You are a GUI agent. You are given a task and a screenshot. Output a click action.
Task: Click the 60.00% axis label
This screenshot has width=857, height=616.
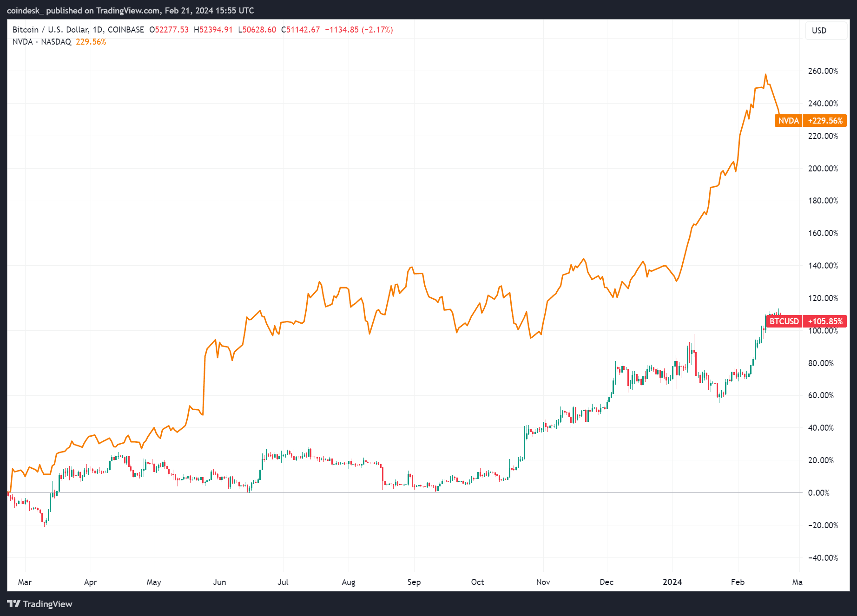[821, 395]
